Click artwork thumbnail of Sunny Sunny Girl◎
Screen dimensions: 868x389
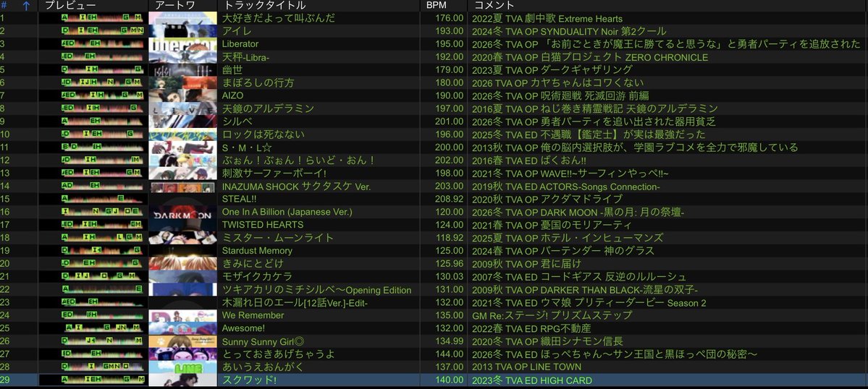point(182,341)
